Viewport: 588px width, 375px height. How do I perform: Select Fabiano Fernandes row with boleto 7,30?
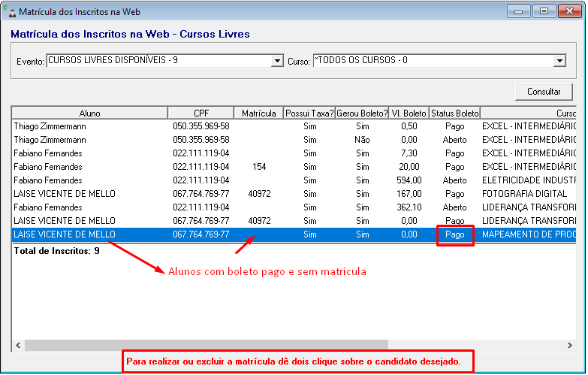pyautogui.click(x=294, y=153)
